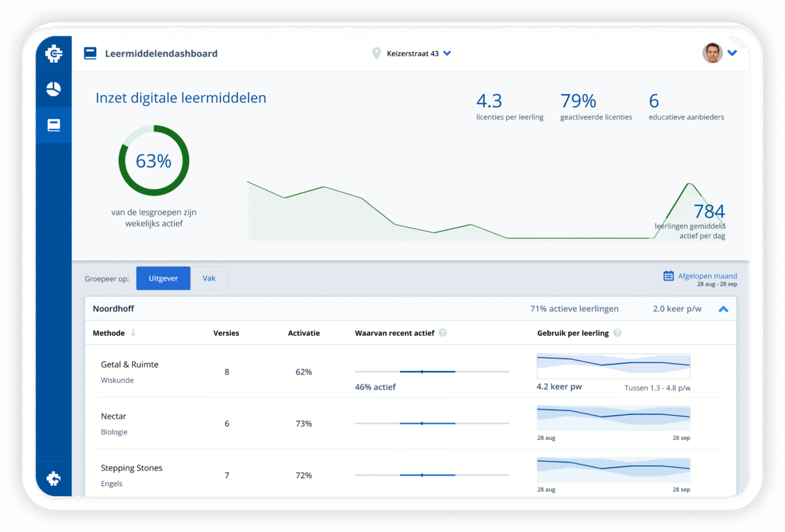Select the Leermiddelen book icon in sidebar

pos(54,125)
